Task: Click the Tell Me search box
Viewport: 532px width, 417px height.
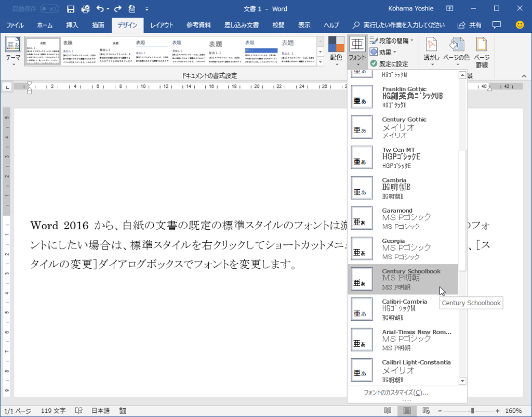Action: [x=398, y=25]
